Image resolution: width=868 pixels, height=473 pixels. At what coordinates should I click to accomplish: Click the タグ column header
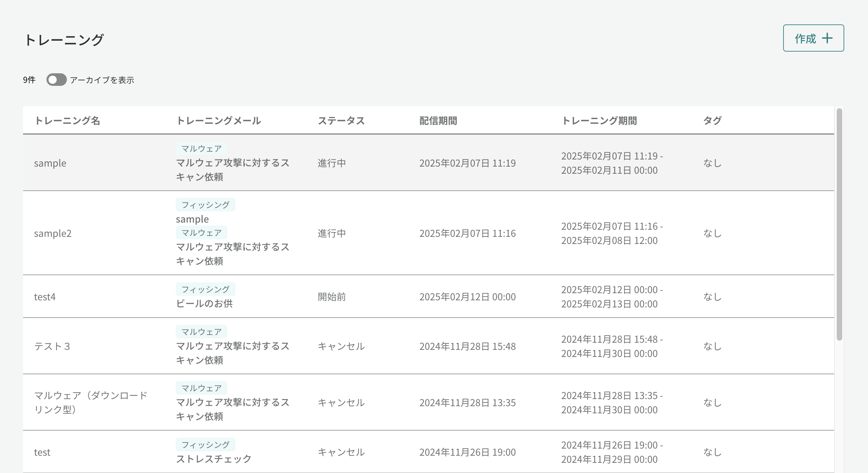(712, 120)
